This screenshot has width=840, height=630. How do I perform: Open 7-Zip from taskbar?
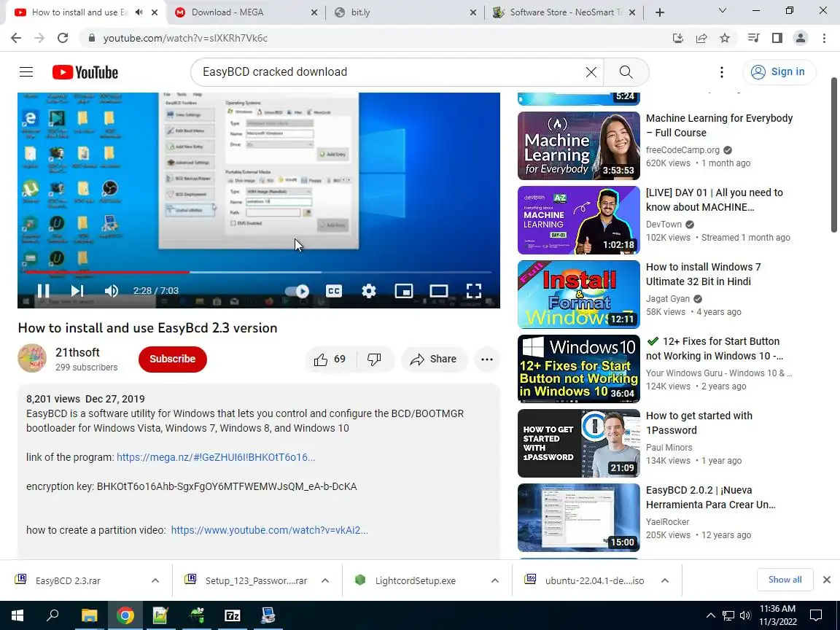232,615
